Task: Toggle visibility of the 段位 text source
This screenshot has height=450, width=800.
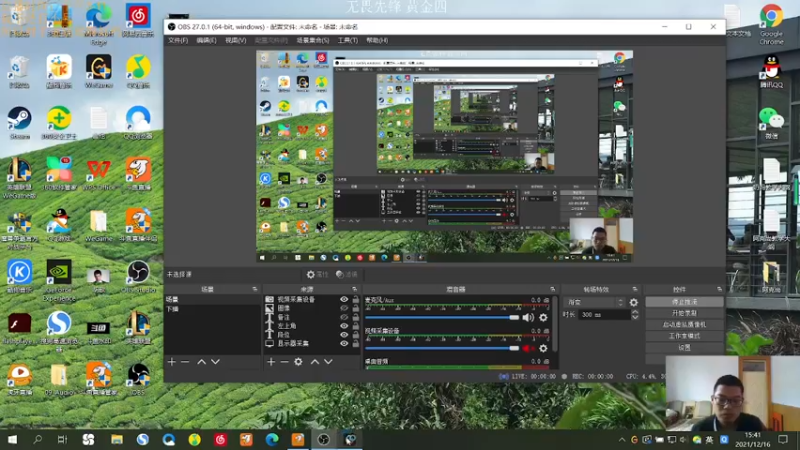Action: (x=344, y=335)
